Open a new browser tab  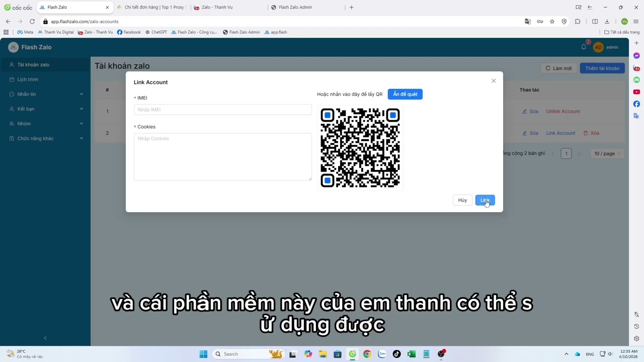352,8
